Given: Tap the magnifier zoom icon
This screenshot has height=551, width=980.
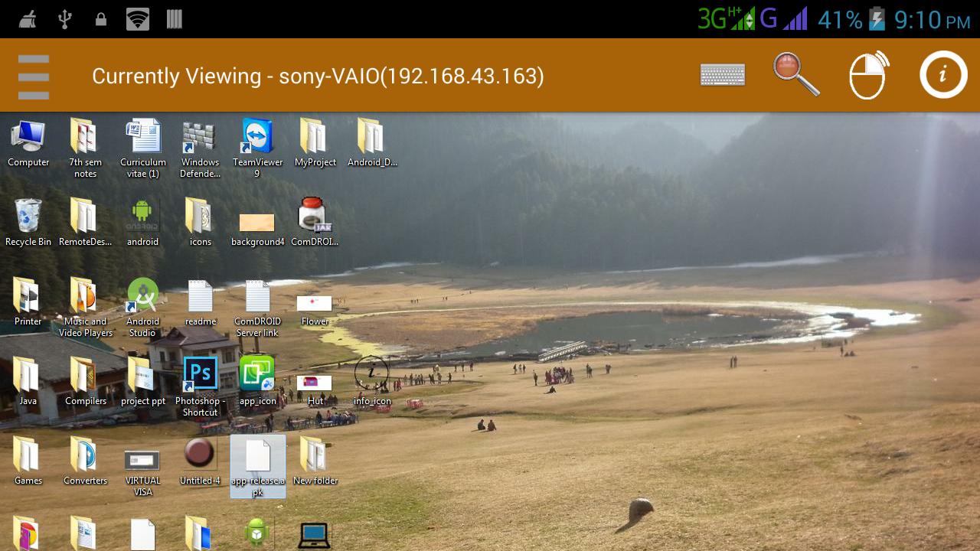Looking at the screenshot, I should click(796, 74).
